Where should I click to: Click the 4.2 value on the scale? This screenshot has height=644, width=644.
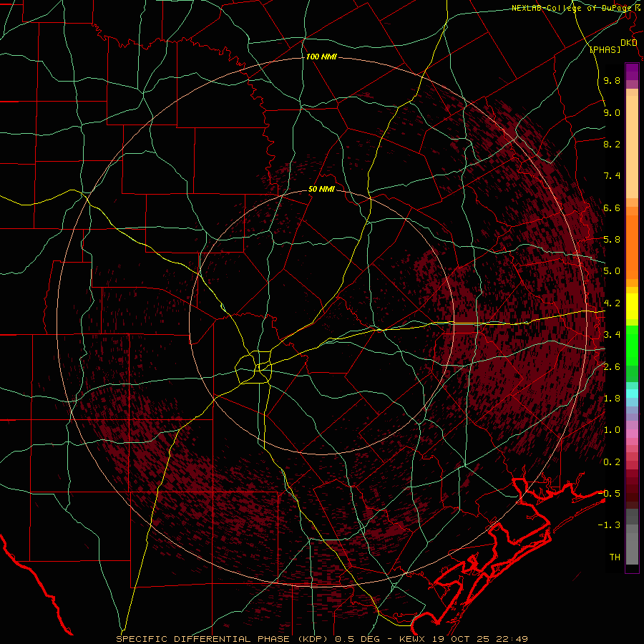point(612,303)
